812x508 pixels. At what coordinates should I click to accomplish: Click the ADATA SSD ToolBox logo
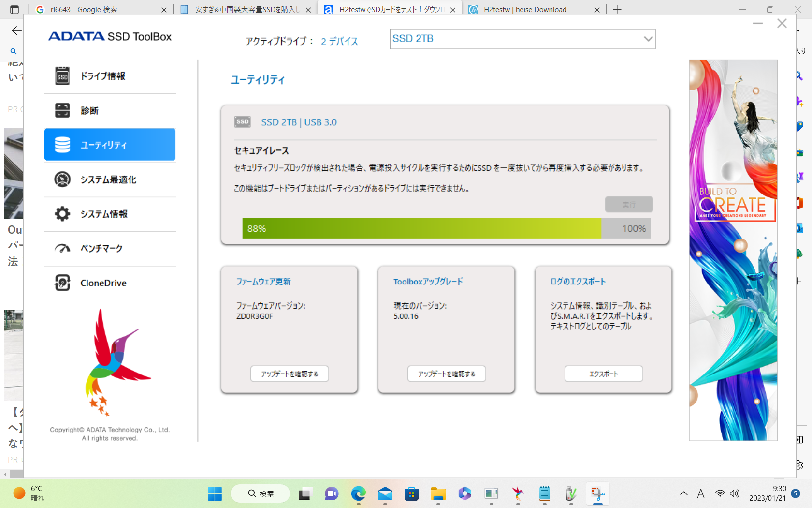tap(110, 36)
